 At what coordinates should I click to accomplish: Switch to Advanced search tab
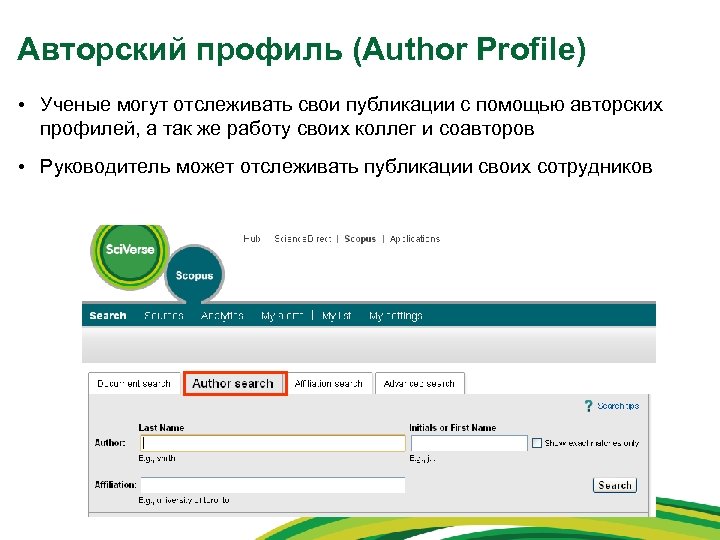click(x=419, y=383)
